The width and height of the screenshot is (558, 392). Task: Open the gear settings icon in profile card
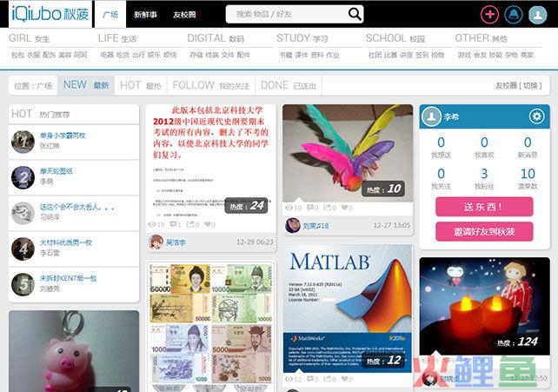[536, 116]
